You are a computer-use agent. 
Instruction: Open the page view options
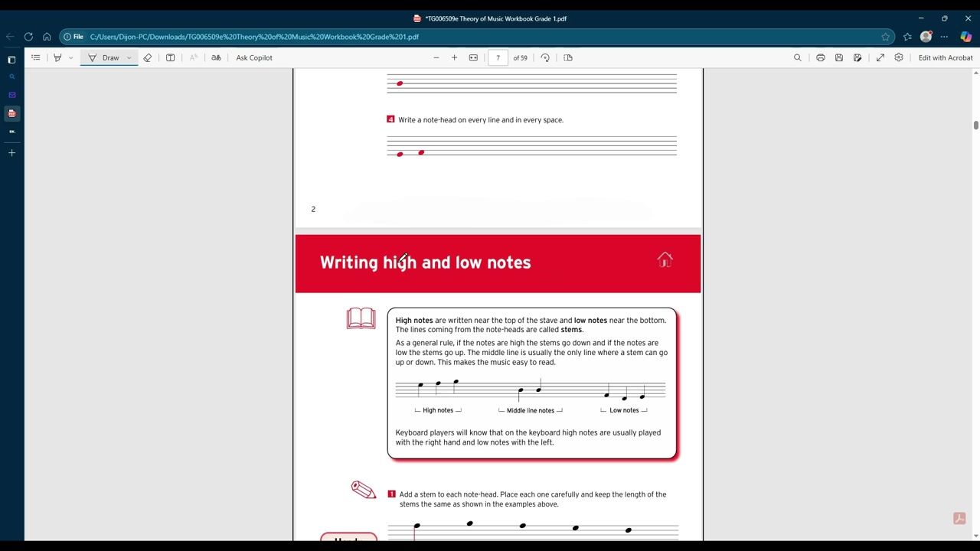pyautogui.click(x=568, y=57)
